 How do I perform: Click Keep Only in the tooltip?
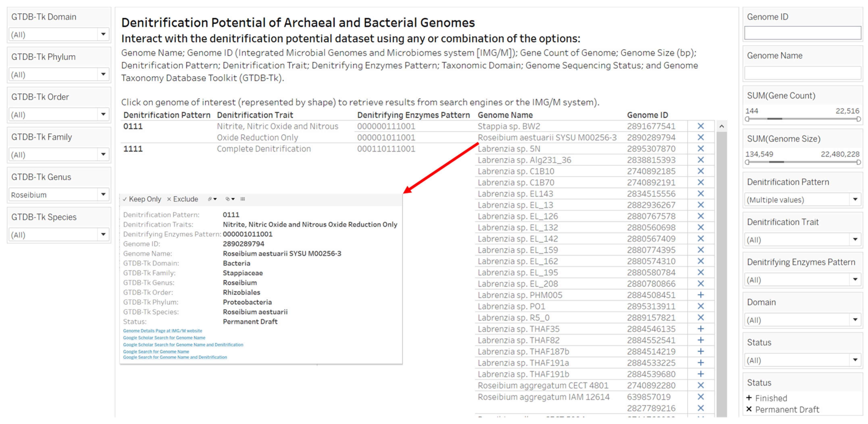(x=142, y=199)
